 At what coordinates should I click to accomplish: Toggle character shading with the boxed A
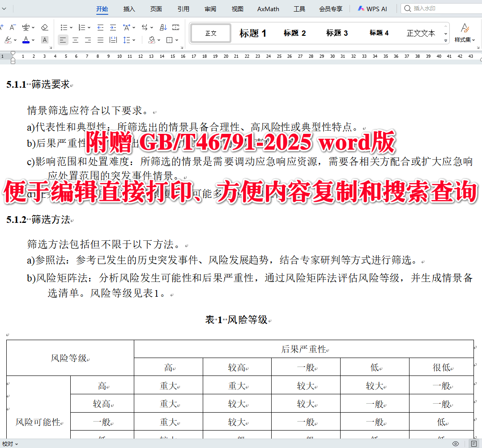pyautogui.click(x=44, y=40)
